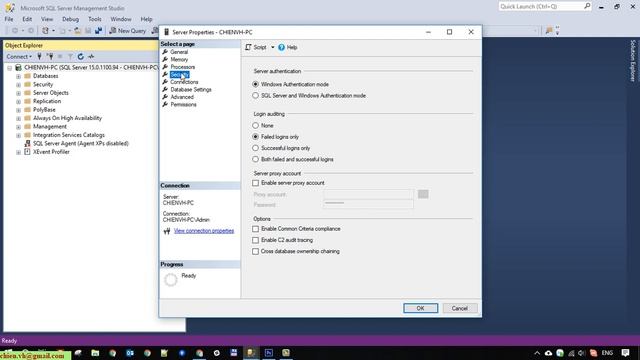Click the OK button

[420, 308]
